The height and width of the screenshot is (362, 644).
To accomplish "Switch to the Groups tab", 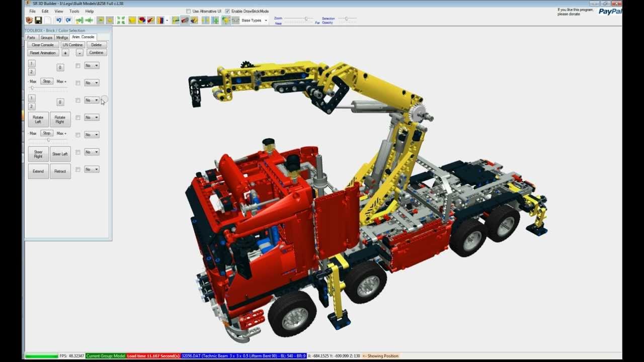I will [46, 37].
